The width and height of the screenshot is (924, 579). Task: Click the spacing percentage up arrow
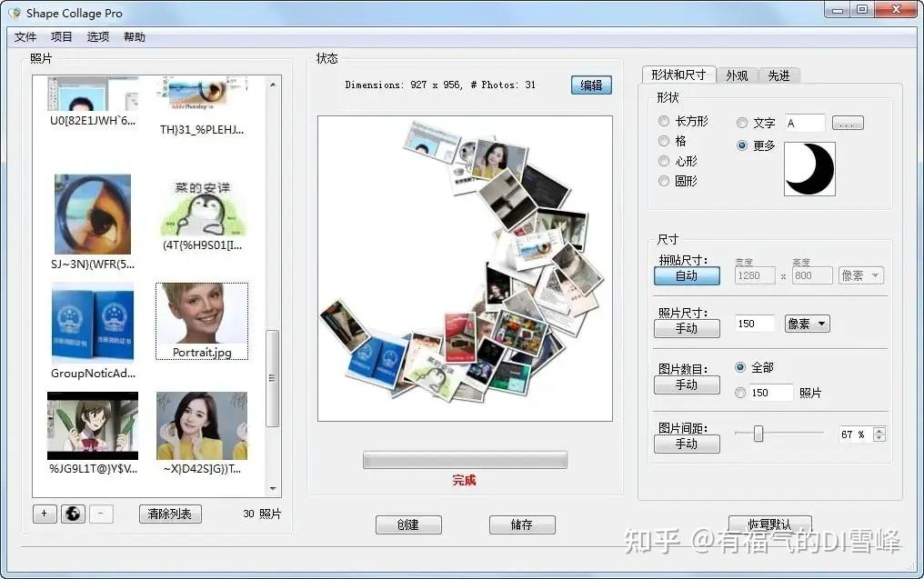point(879,430)
